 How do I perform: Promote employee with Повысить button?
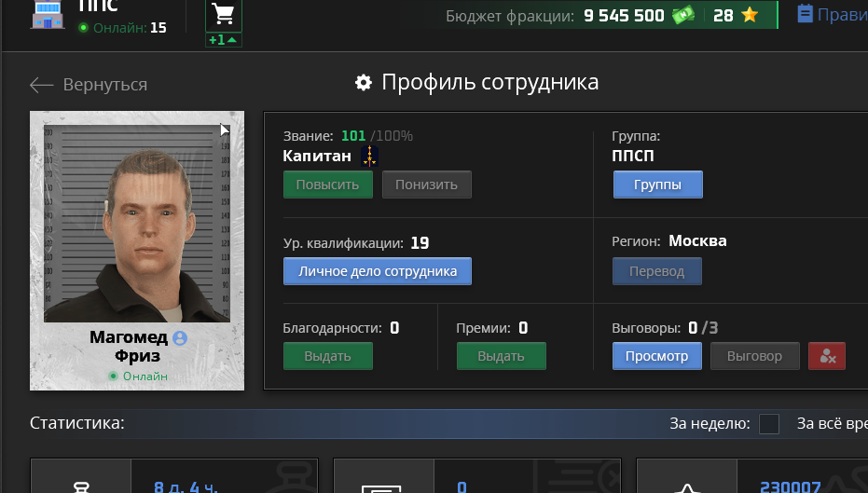[x=328, y=185]
